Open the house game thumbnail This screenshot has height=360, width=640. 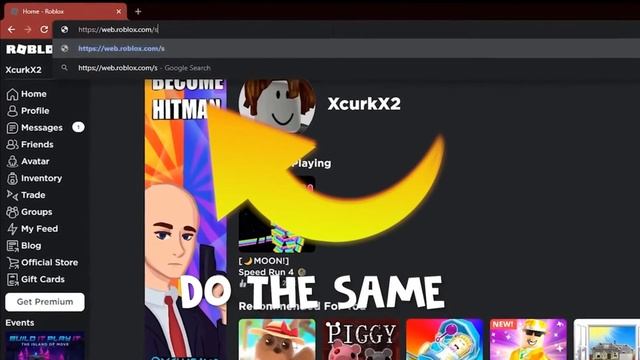click(607, 340)
